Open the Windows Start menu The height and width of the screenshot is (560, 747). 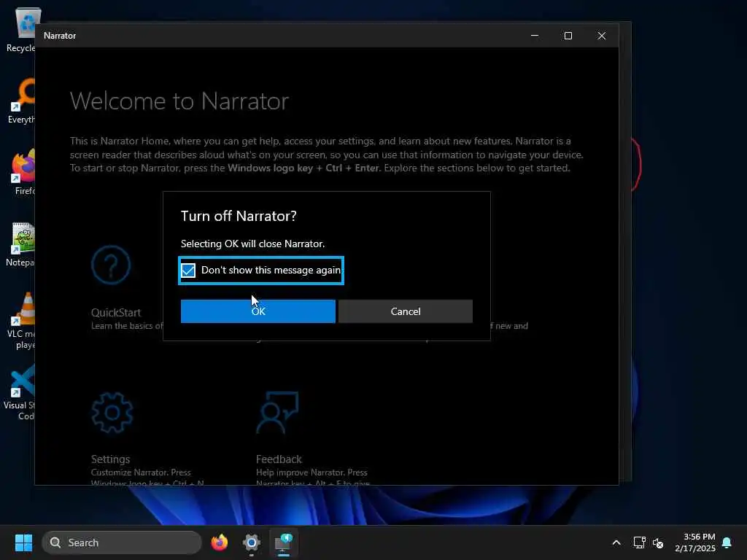tap(23, 542)
